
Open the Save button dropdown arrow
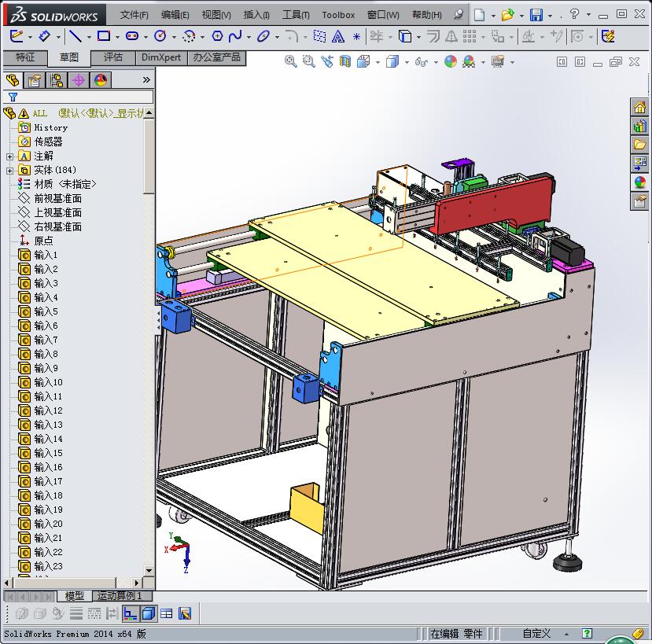coord(550,16)
